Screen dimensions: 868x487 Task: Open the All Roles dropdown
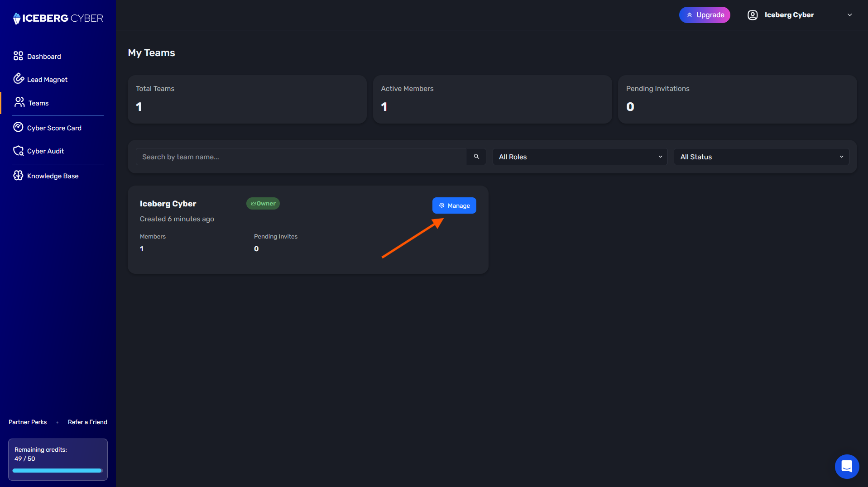[x=580, y=157]
